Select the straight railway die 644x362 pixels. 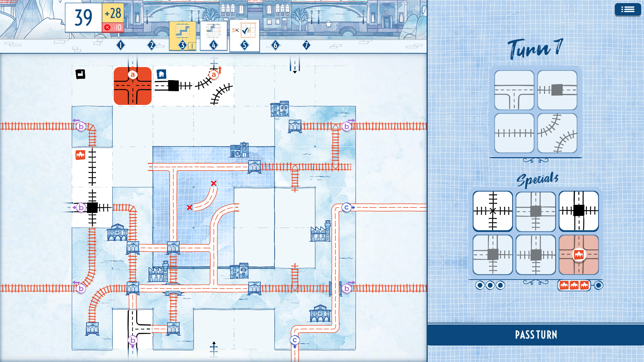pyautogui.click(x=514, y=133)
